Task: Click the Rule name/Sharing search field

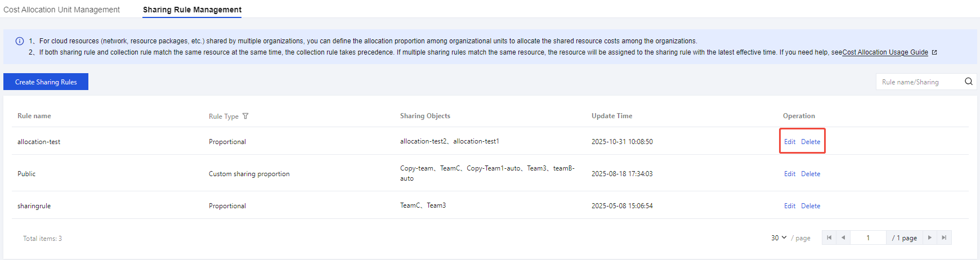Action: tap(919, 82)
